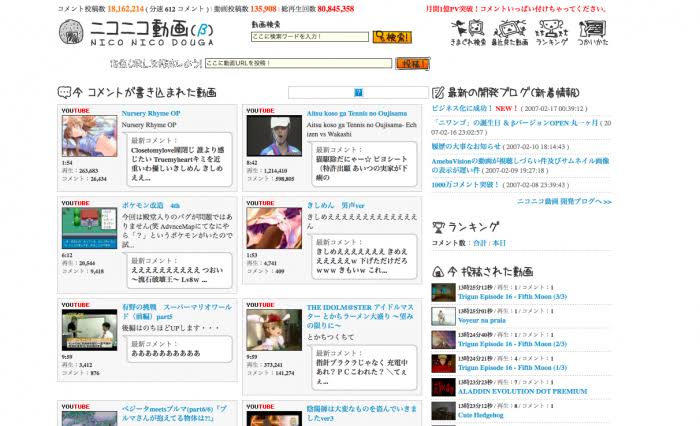The width and height of the screenshot is (700, 426).
Task: Open Trigun Episode 16 - Fifth Moon (2/3)
Action: click(512, 344)
